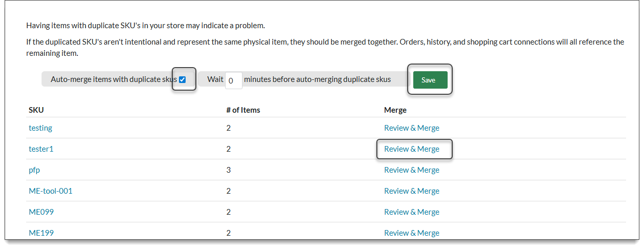Review and merge the ME-tool-001 duplicates
The height and width of the screenshot is (249, 644).
click(412, 191)
